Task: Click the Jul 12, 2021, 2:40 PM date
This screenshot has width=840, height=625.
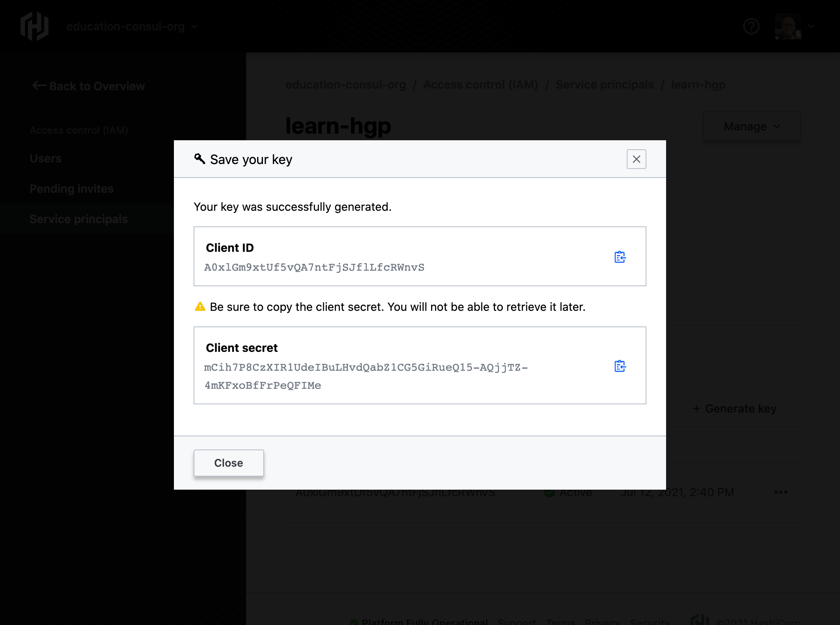Action: pyautogui.click(x=677, y=493)
